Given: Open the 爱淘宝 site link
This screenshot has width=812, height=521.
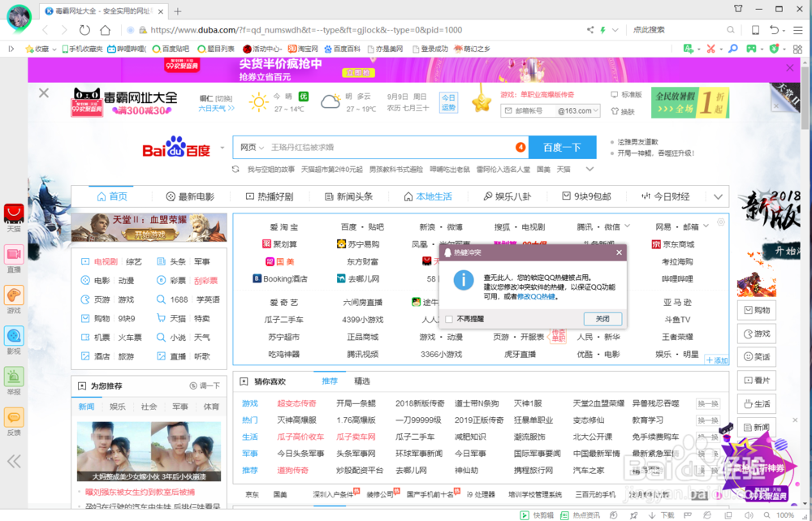Looking at the screenshot, I should [283, 227].
